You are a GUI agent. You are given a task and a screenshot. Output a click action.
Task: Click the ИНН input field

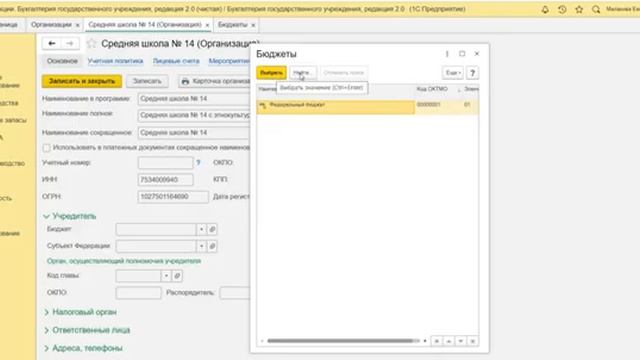coord(165,180)
